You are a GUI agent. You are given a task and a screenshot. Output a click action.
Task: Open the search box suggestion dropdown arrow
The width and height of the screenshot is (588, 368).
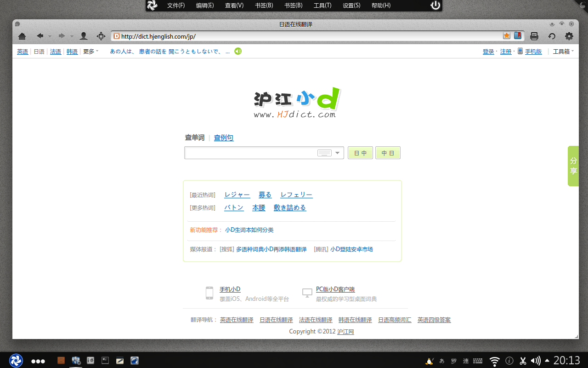tap(338, 153)
